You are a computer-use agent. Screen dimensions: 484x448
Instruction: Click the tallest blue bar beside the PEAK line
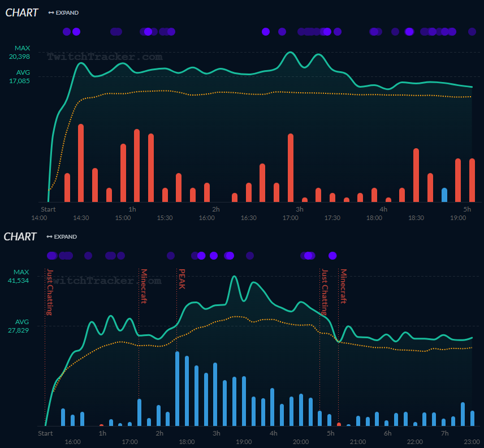(177, 389)
